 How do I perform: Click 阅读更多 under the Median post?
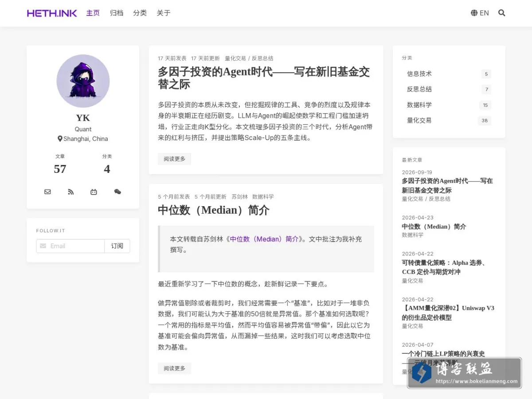click(x=174, y=368)
